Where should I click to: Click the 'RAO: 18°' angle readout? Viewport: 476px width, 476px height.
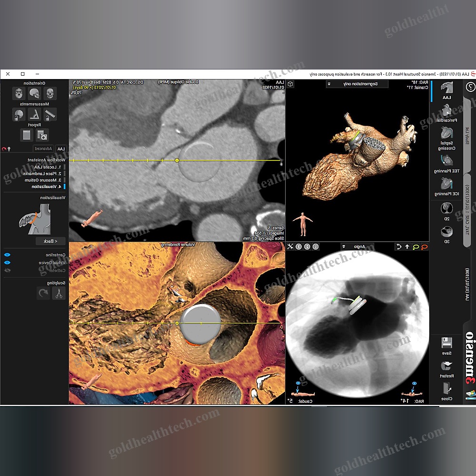pyautogui.click(x=419, y=82)
